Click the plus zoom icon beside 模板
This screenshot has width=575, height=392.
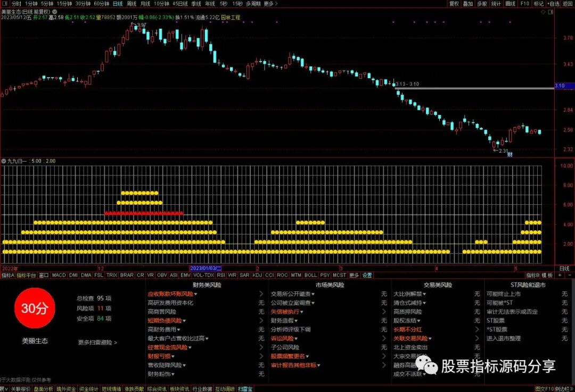560,275
